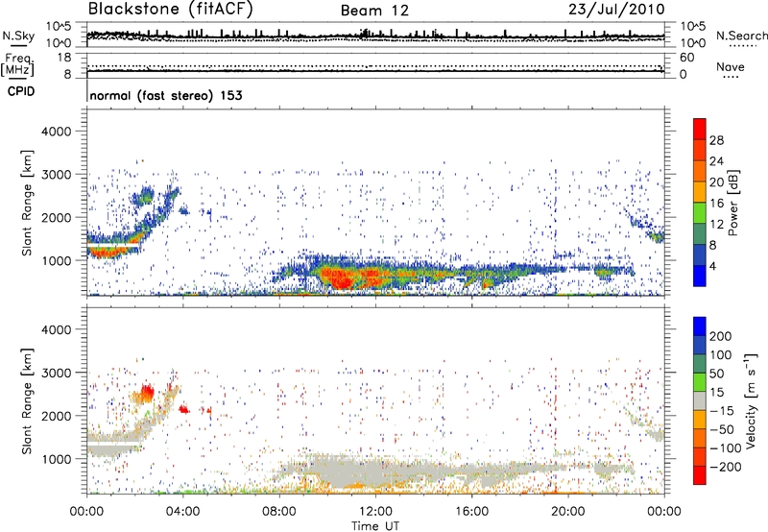This screenshot has width=768, height=532.
Task: Click the gray band of velocity colorbar
Action: point(700,400)
